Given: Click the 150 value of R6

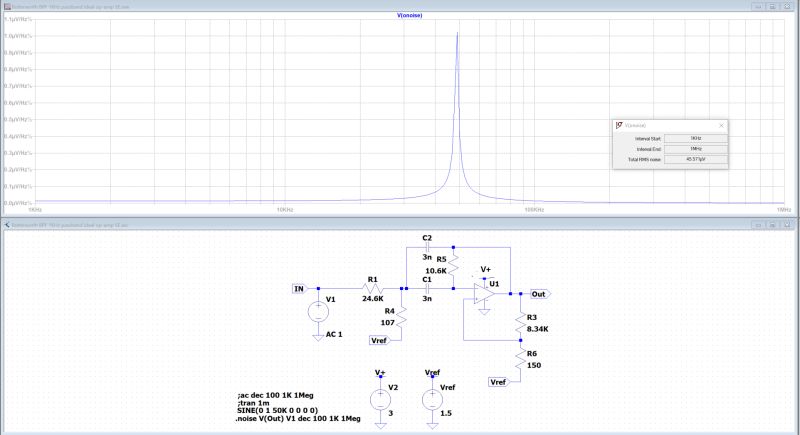Looking at the screenshot, I should tap(534, 365).
